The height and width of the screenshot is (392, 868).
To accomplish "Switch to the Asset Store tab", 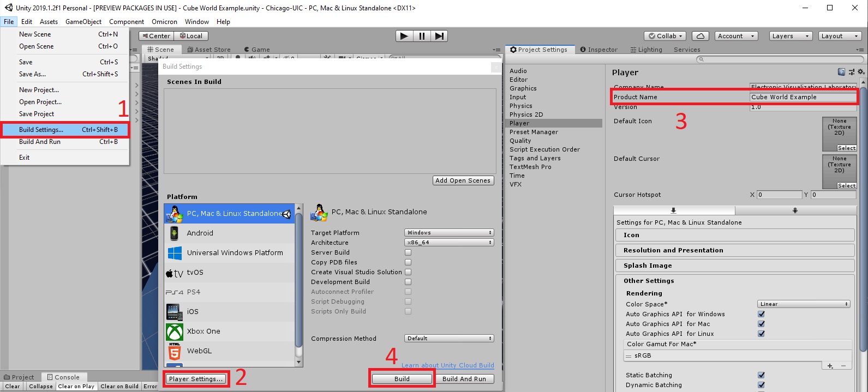I will (x=208, y=50).
